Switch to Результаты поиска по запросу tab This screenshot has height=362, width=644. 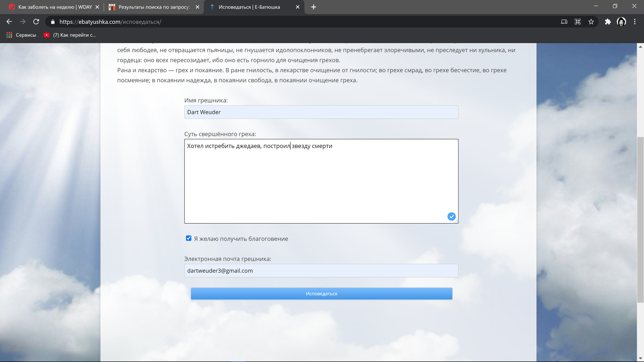coord(153,7)
